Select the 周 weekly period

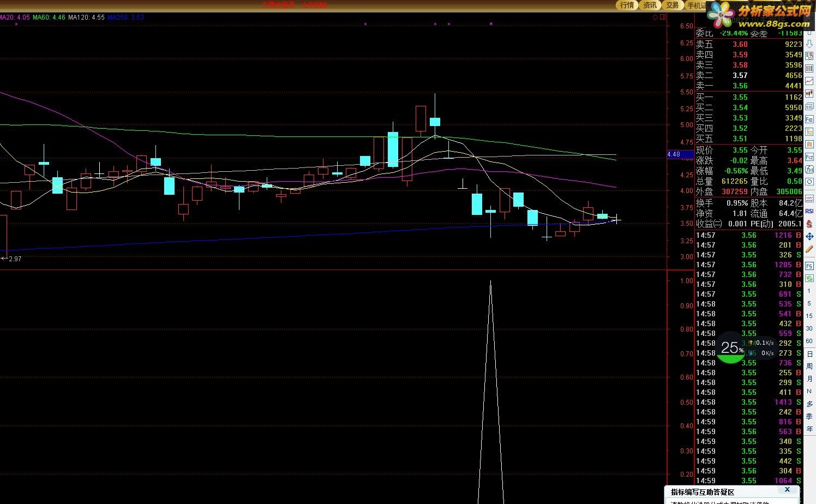[809, 367]
